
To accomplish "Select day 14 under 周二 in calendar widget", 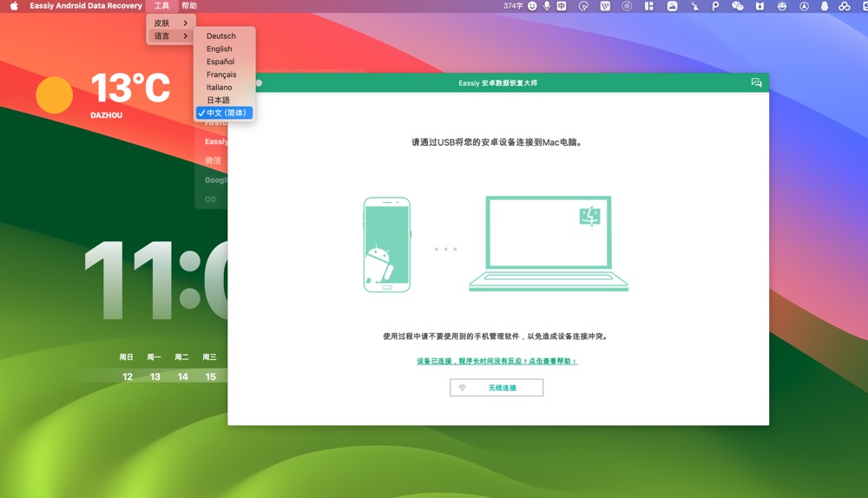I will coord(182,377).
